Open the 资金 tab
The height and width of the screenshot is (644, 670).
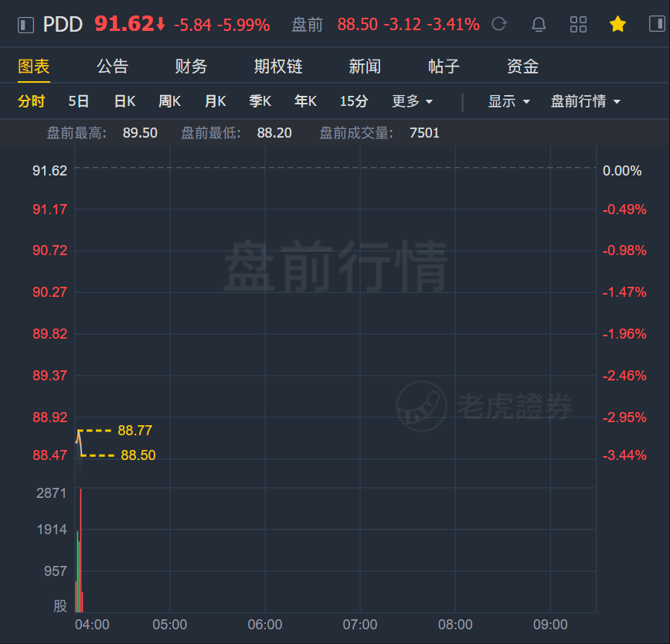click(522, 66)
